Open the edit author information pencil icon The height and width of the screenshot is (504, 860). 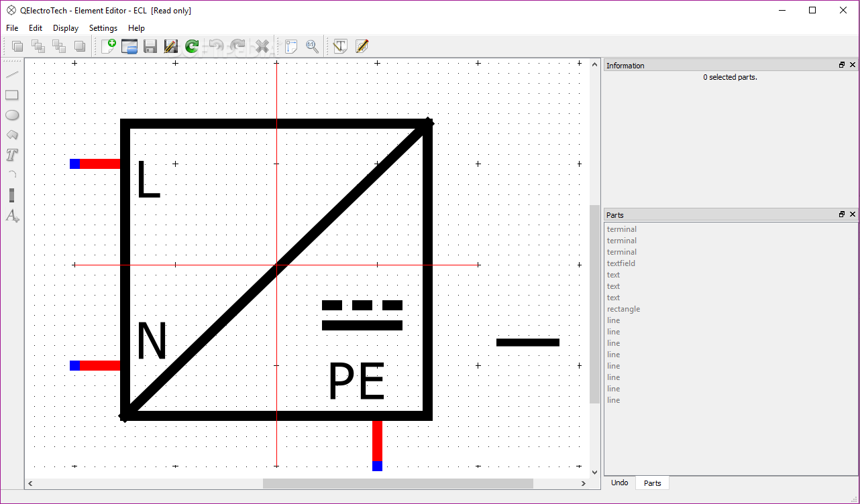[x=362, y=46]
